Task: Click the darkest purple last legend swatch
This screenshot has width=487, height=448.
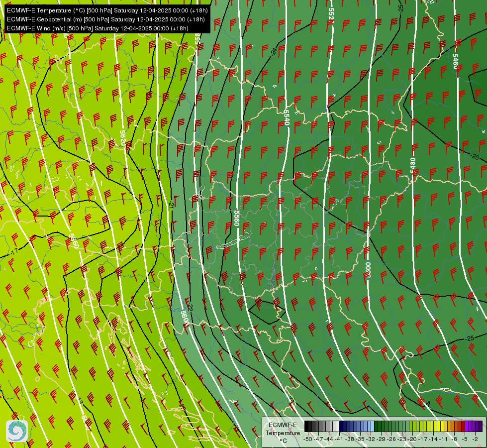Action: click(x=481, y=426)
